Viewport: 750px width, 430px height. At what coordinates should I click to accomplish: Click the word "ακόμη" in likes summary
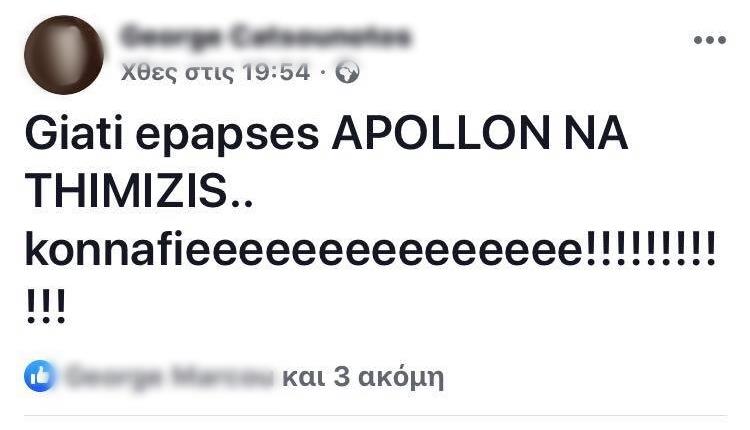[401, 378]
